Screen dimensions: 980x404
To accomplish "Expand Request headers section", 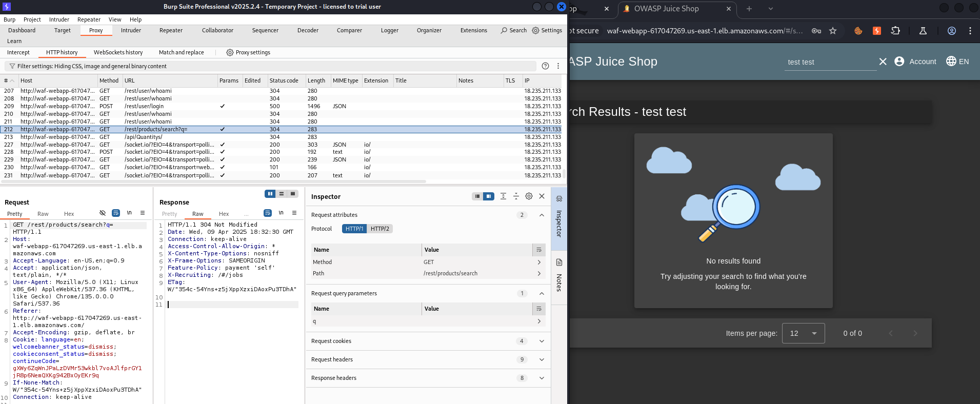I will click(542, 359).
